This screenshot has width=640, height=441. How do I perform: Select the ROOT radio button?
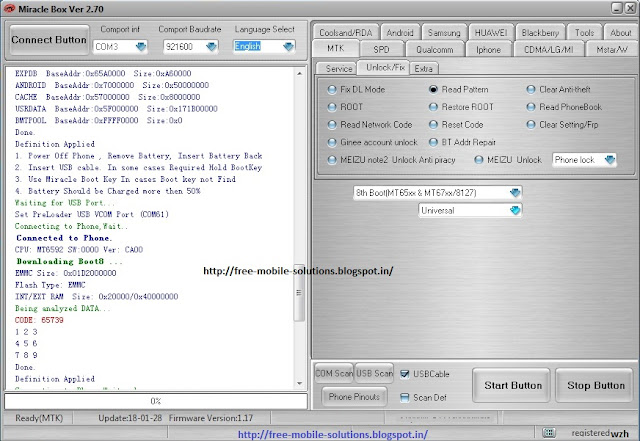point(332,107)
